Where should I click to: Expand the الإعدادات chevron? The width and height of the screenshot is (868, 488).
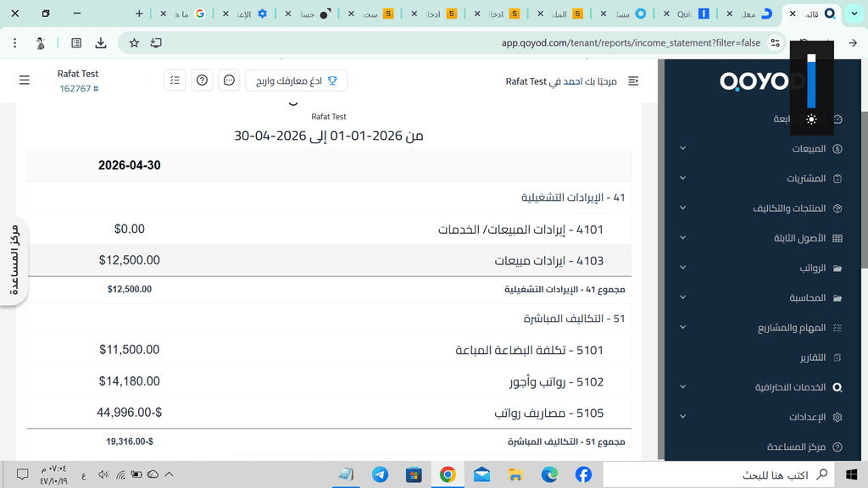(x=682, y=417)
